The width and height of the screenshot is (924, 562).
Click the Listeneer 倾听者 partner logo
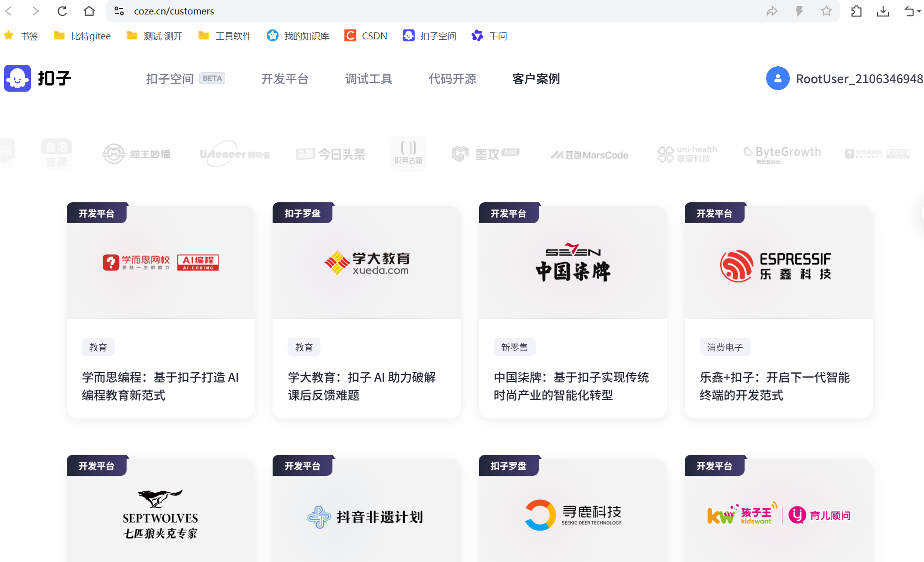coord(235,154)
